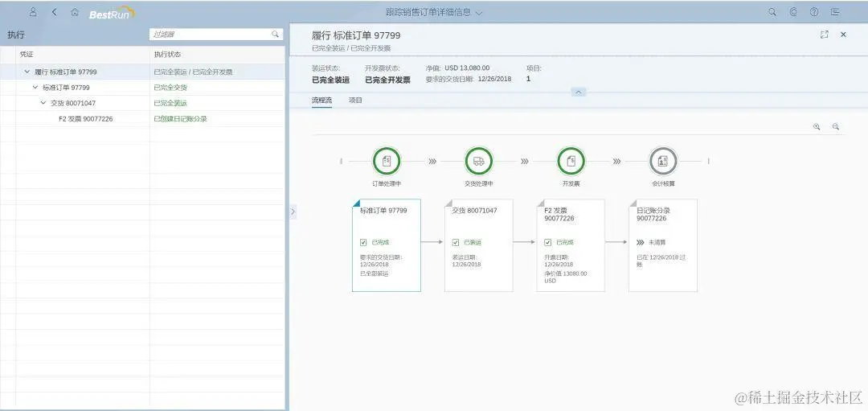This screenshot has height=411, width=868.
Task: Go back with the back arrow
Action: pos(54,11)
